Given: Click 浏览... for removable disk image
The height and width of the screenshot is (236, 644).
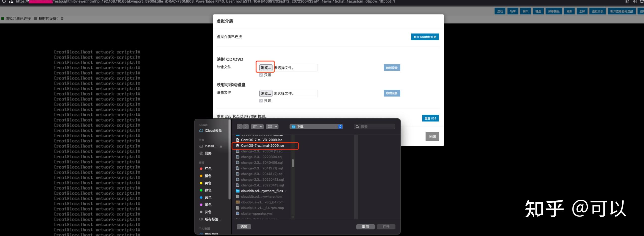Looking at the screenshot, I should click(266, 93).
